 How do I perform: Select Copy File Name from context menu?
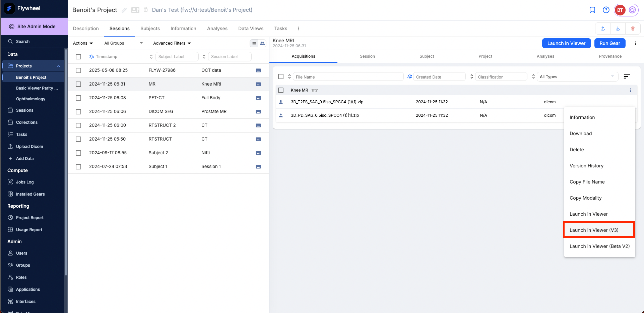[599, 182]
